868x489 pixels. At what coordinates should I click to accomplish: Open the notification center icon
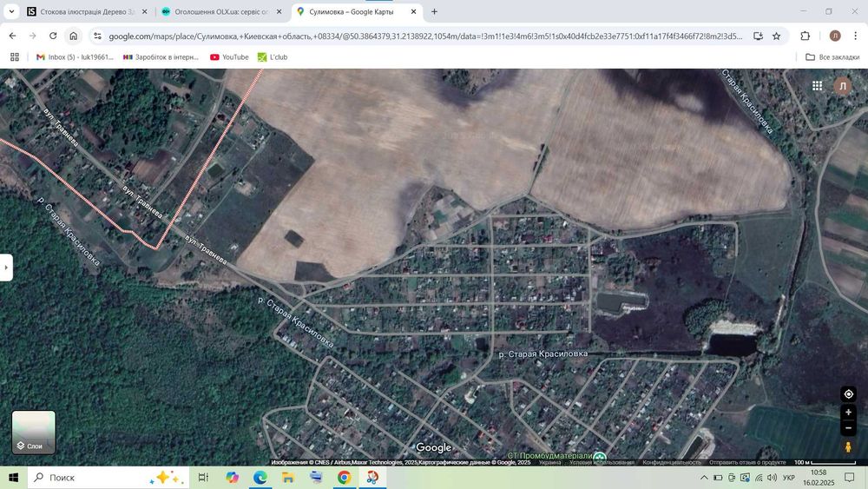click(x=849, y=478)
